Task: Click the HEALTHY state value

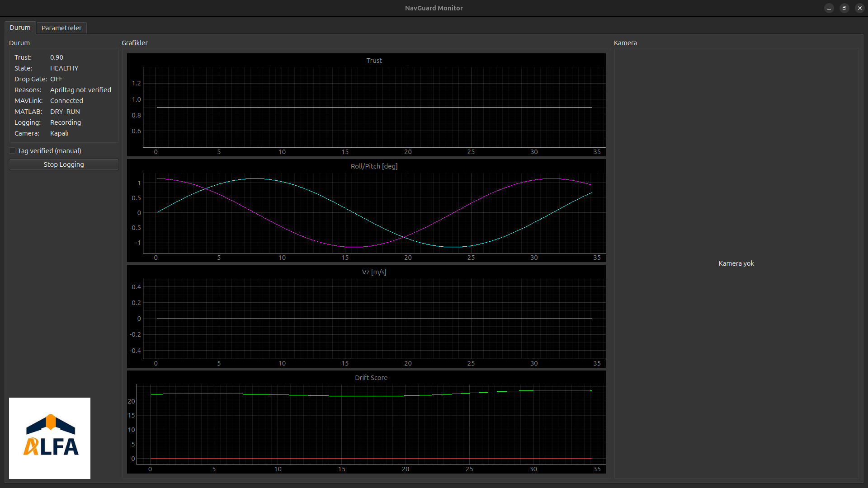Action: pos(64,68)
